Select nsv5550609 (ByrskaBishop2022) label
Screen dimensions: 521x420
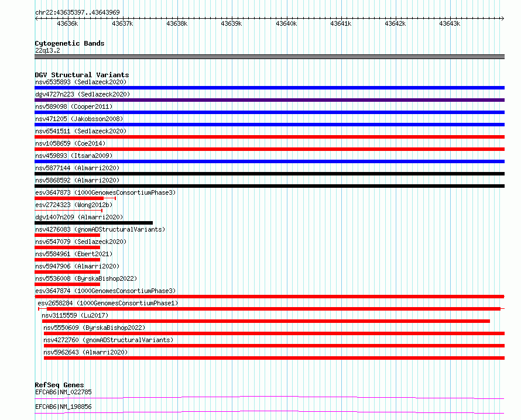tap(94, 328)
